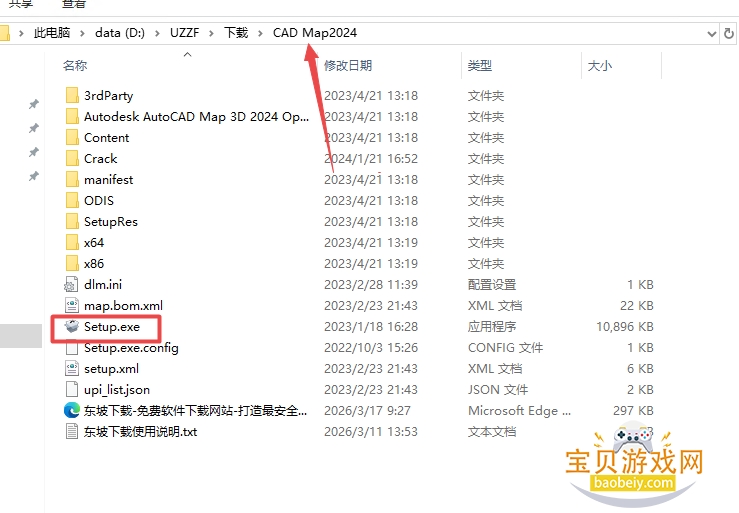Click the upi_list.json file icon

coord(72,389)
